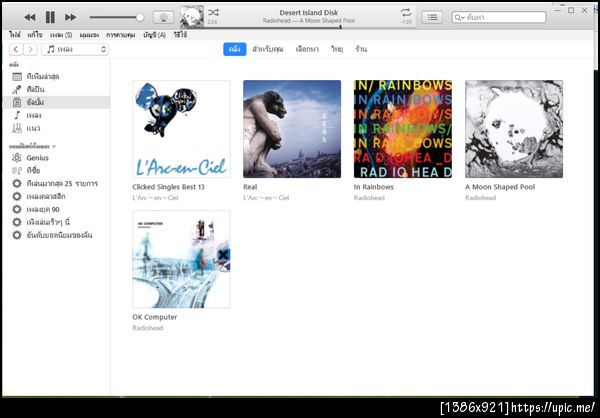Open the แก้ไข (Edit) menu
The height and width of the screenshot is (418, 600).
coord(35,35)
